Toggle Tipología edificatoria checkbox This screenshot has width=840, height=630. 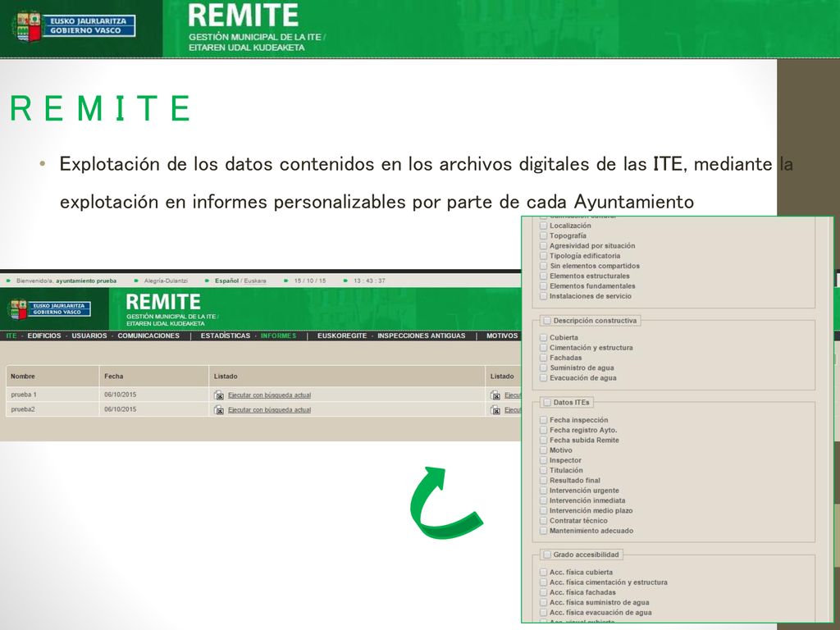pos(543,256)
